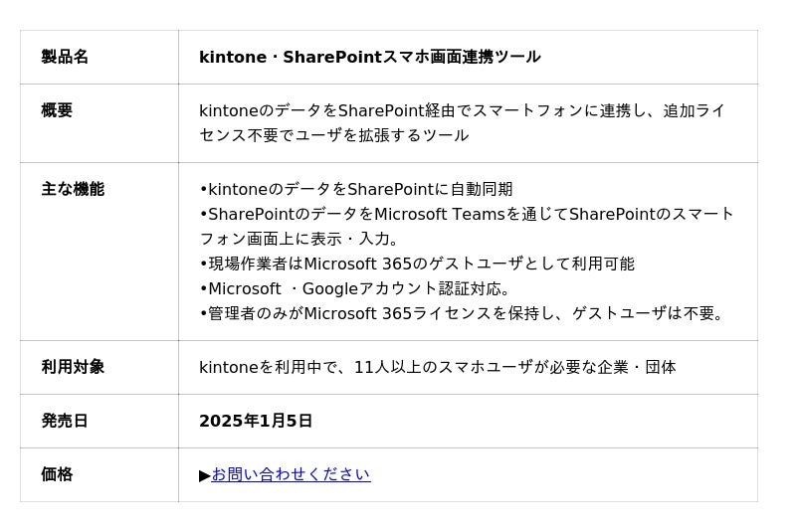Click the text kintoneを利用中で、11人以上
This screenshot has height=532, width=796.
tap(437, 368)
